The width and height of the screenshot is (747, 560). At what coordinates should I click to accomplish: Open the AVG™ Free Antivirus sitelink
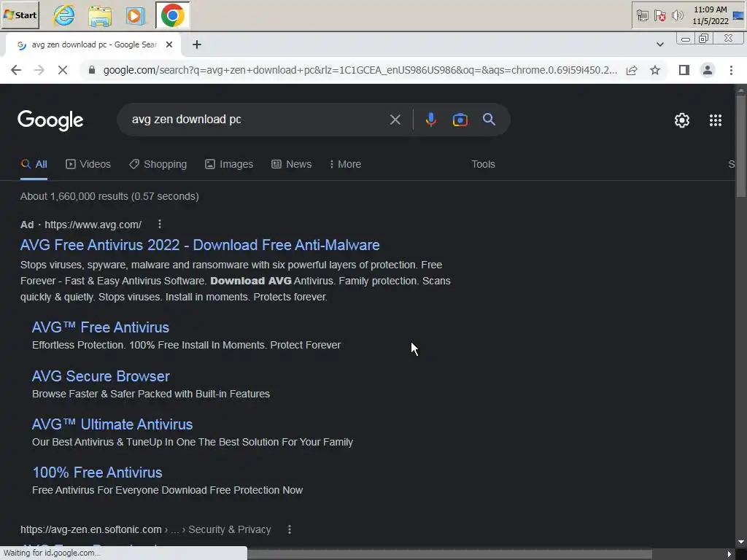coord(101,327)
